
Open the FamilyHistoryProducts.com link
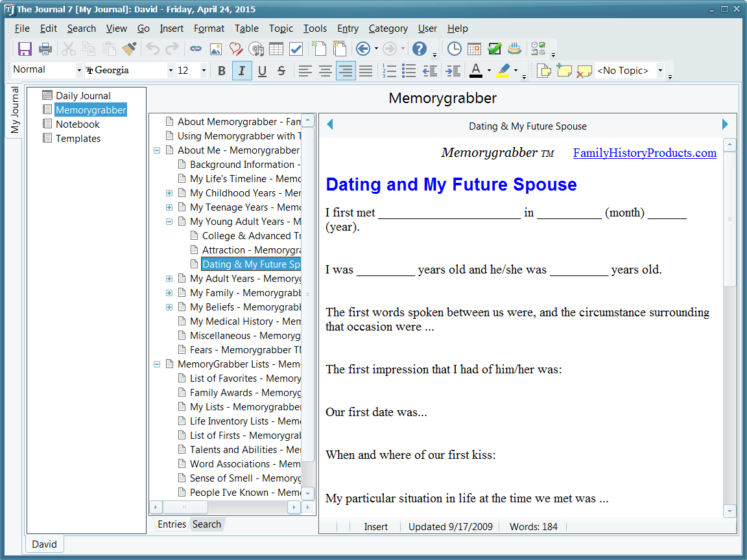(644, 153)
